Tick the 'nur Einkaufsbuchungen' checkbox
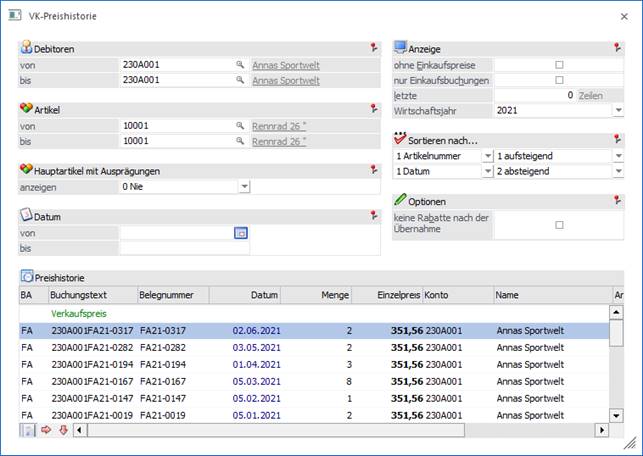The image size is (643, 456). pos(559,80)
